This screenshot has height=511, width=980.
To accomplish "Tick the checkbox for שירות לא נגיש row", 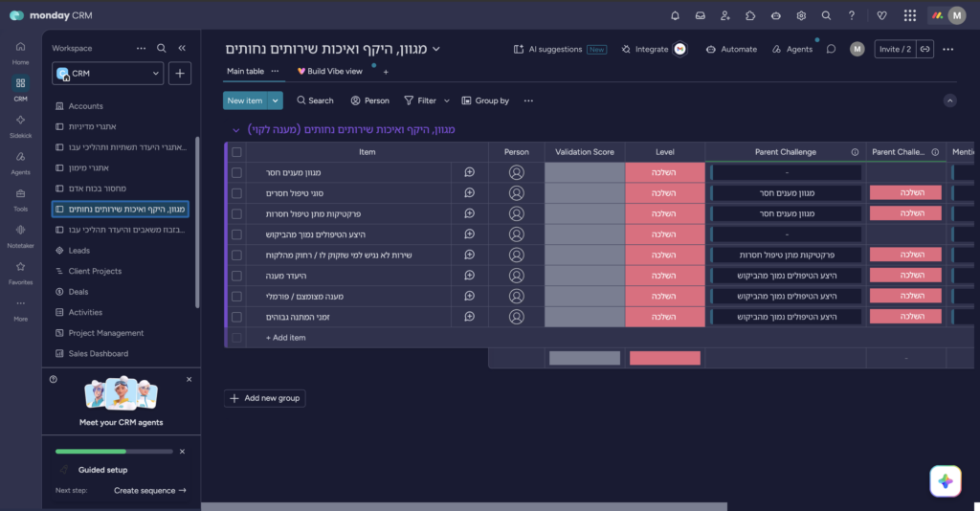I will pos(236,255).
